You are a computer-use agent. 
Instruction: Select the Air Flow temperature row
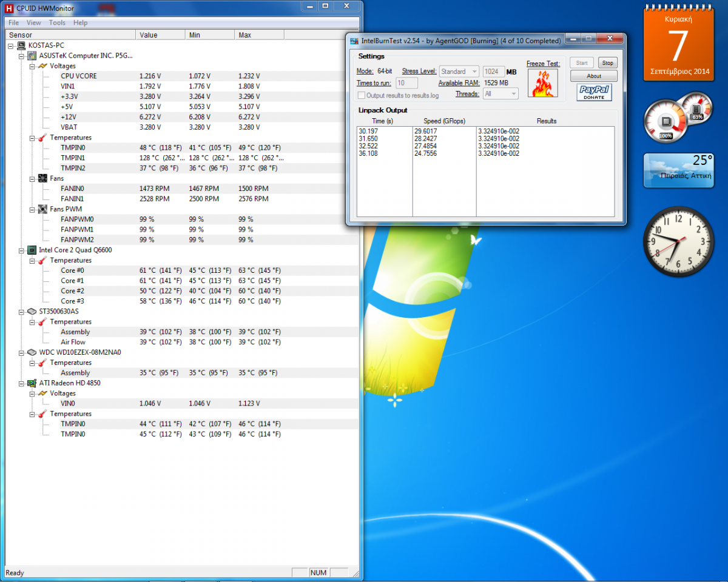coord(182,342)
